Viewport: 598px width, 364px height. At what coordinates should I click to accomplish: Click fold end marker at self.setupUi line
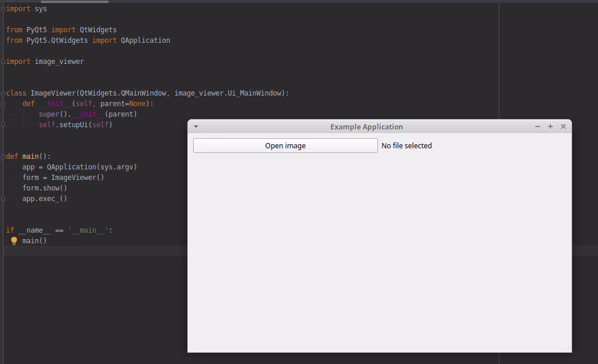(3, 125)
